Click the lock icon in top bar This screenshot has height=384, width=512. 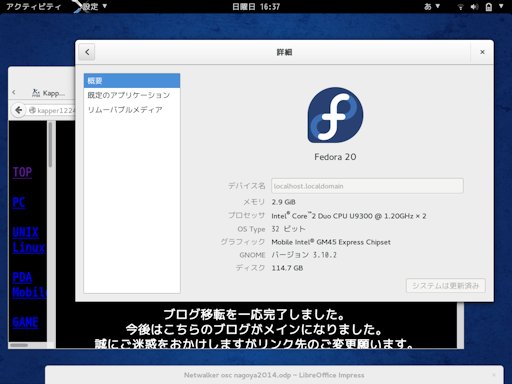coord(489,7)
